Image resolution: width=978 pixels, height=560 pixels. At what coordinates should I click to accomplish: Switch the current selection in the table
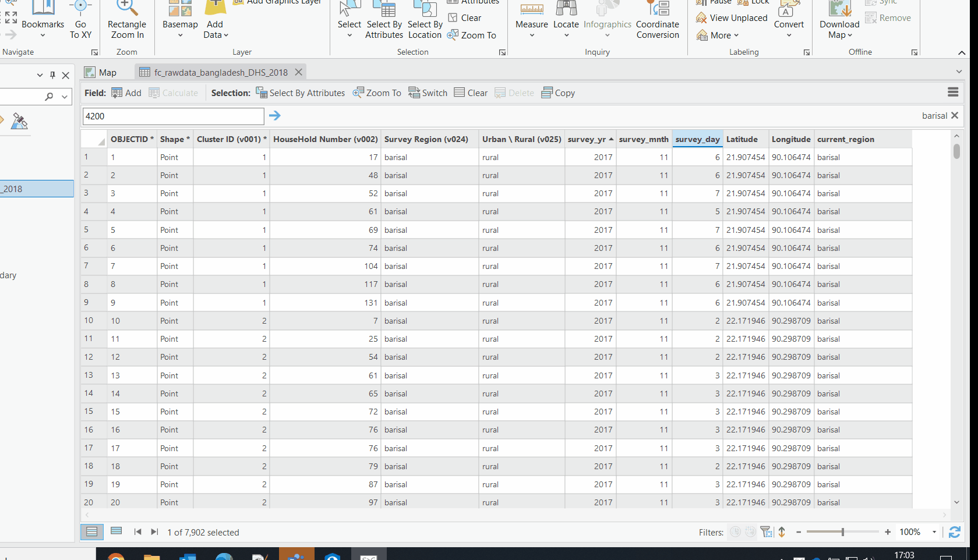tap(428, 93)
